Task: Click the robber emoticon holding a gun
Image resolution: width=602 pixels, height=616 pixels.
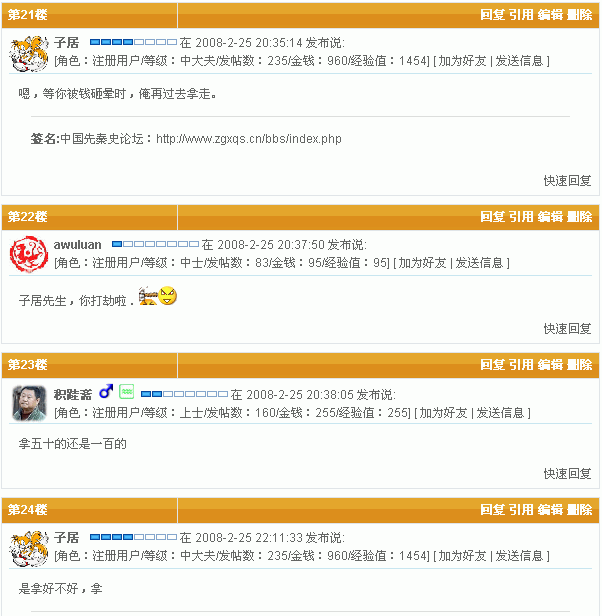Action: (x=148, y=296)
